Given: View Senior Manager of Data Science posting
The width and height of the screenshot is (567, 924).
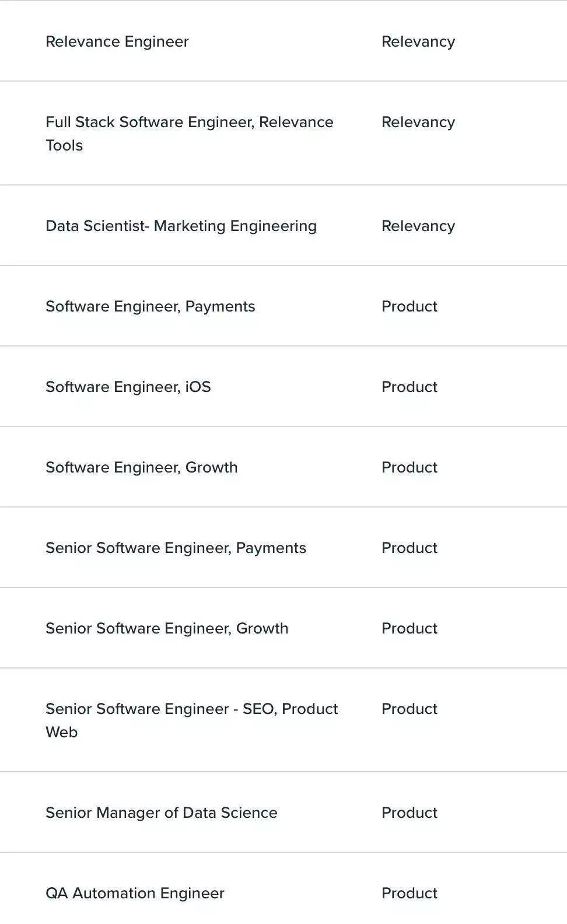Looking at the screenshot, I should [161, 813].
